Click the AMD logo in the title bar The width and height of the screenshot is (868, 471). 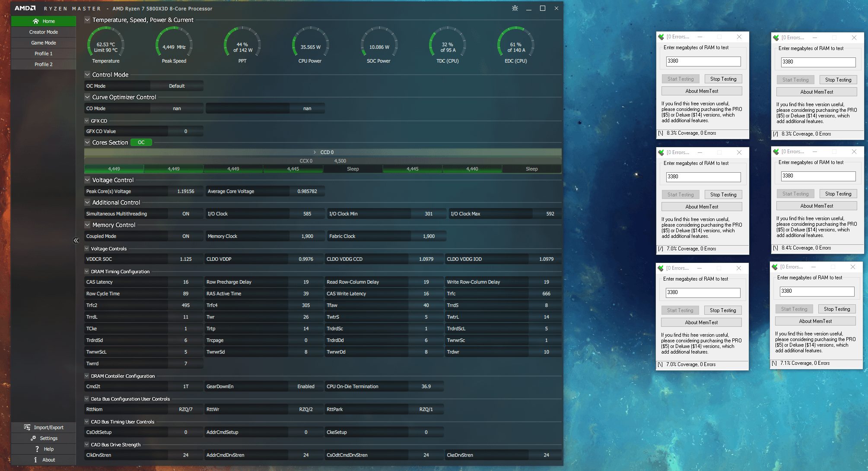pyautogui.click(x=25, y=8)
